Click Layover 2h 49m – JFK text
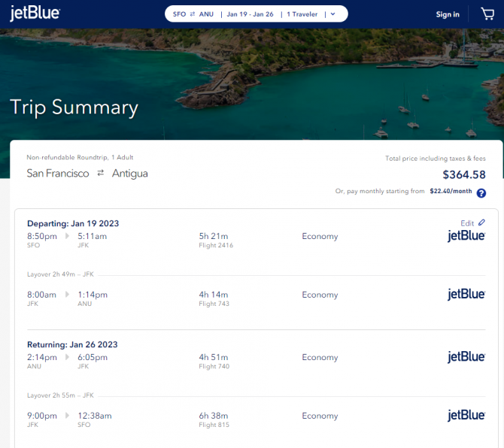Viewport: 504px width, 448px height. tap(60, 274)
